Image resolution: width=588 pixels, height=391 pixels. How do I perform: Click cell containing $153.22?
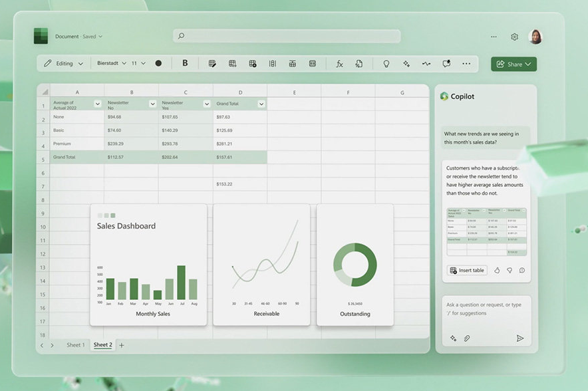240,184
